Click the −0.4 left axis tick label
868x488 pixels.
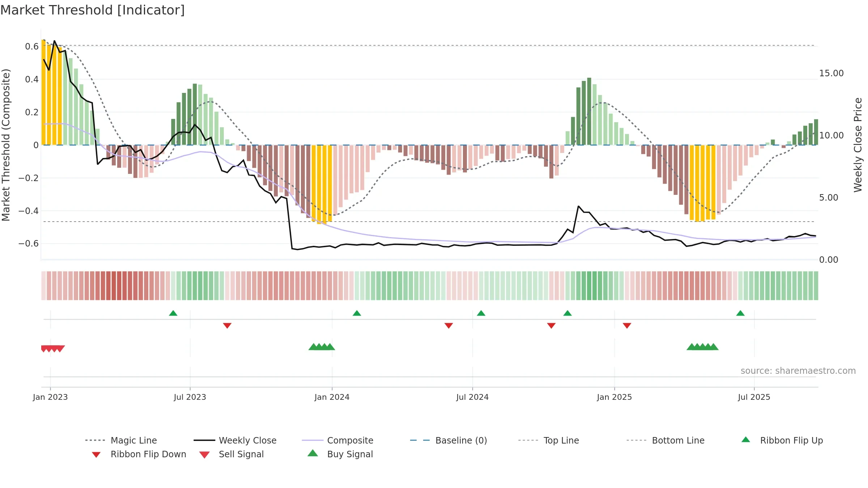[29, 211]
